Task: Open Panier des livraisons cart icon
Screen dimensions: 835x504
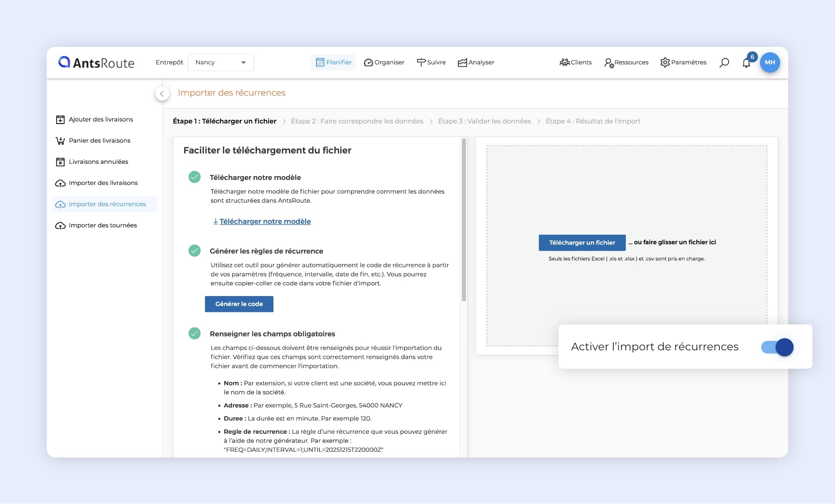Action: coord(60,141)
